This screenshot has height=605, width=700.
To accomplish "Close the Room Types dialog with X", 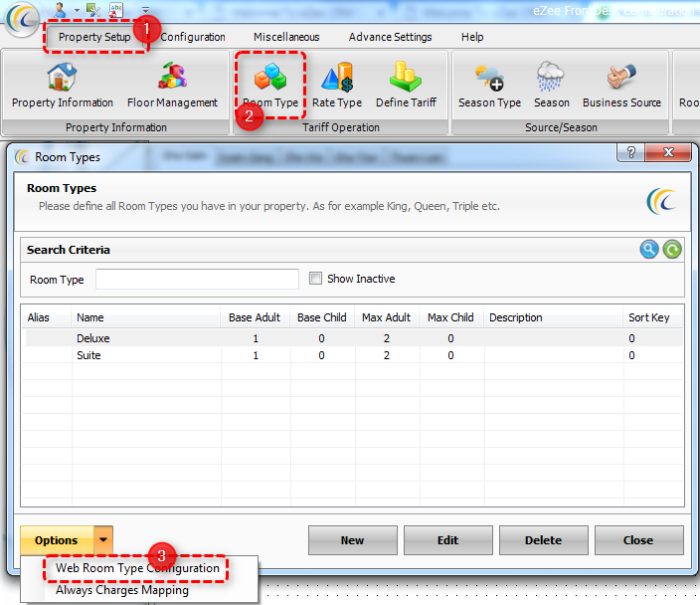I will (668, 152).
